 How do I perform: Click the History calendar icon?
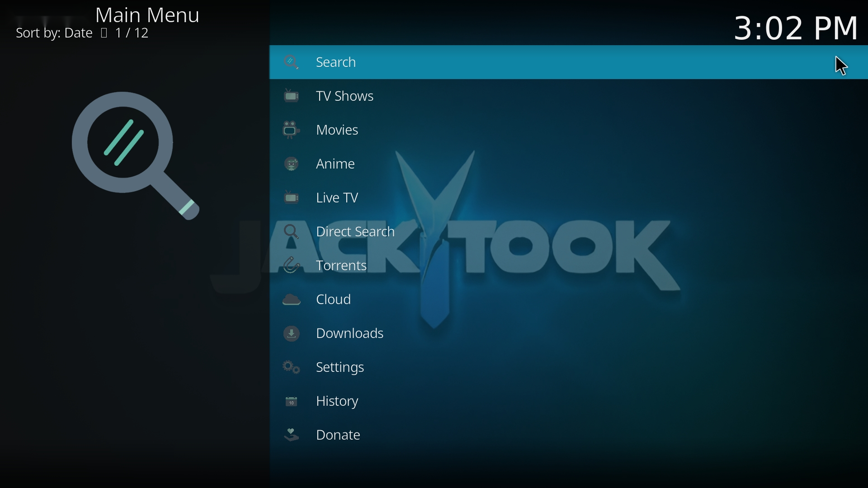[292, 402]
